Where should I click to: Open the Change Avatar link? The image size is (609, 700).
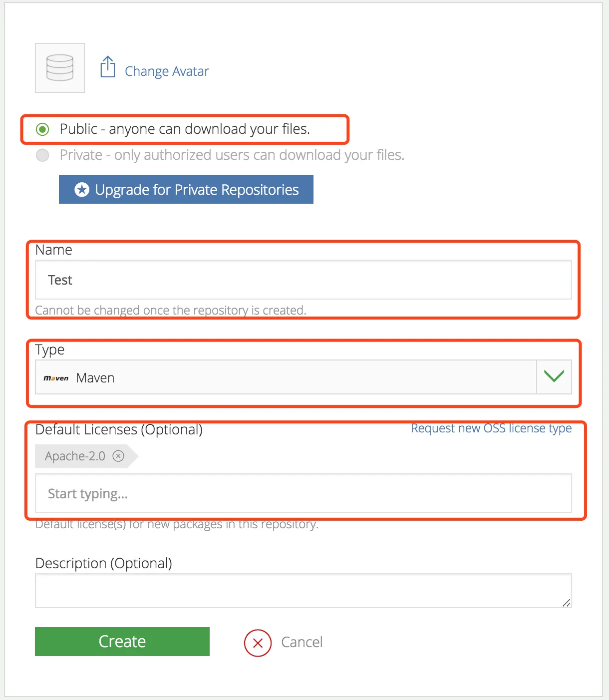point(166,71)
